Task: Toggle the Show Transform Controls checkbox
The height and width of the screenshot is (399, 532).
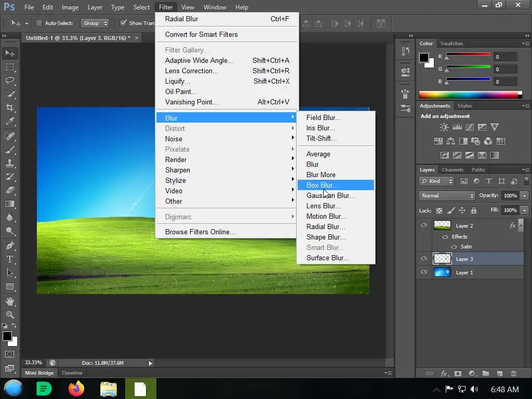Action: tap(124, 23)
